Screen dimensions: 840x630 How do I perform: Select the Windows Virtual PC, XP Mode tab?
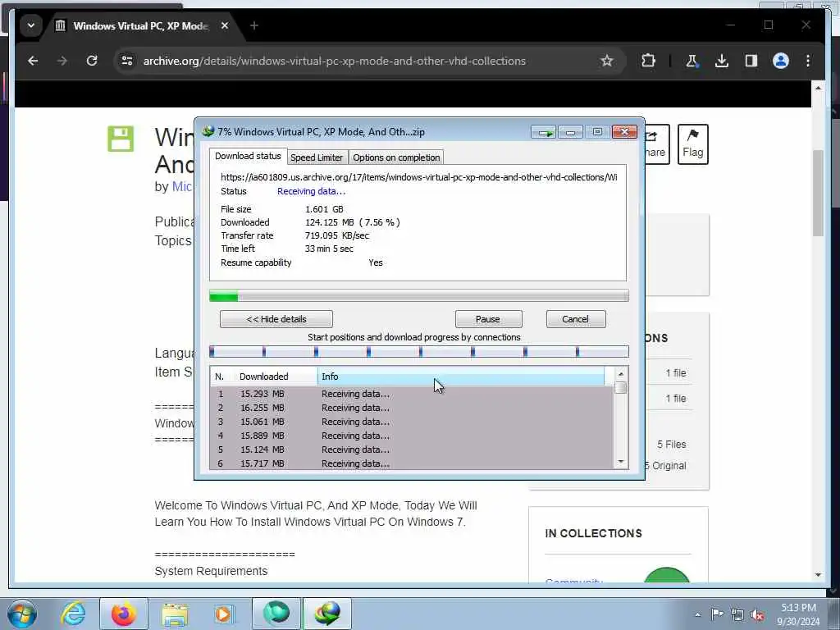pos(140,25)
